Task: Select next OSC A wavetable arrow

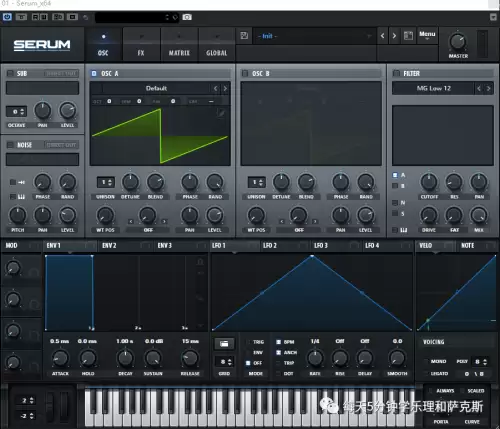Action: 225,88
